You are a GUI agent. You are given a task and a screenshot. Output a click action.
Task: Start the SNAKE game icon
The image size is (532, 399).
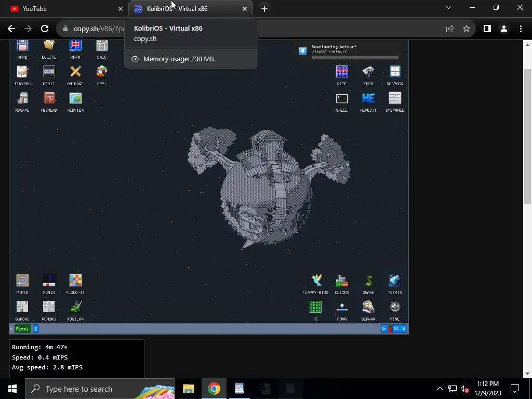coord(368,284)
